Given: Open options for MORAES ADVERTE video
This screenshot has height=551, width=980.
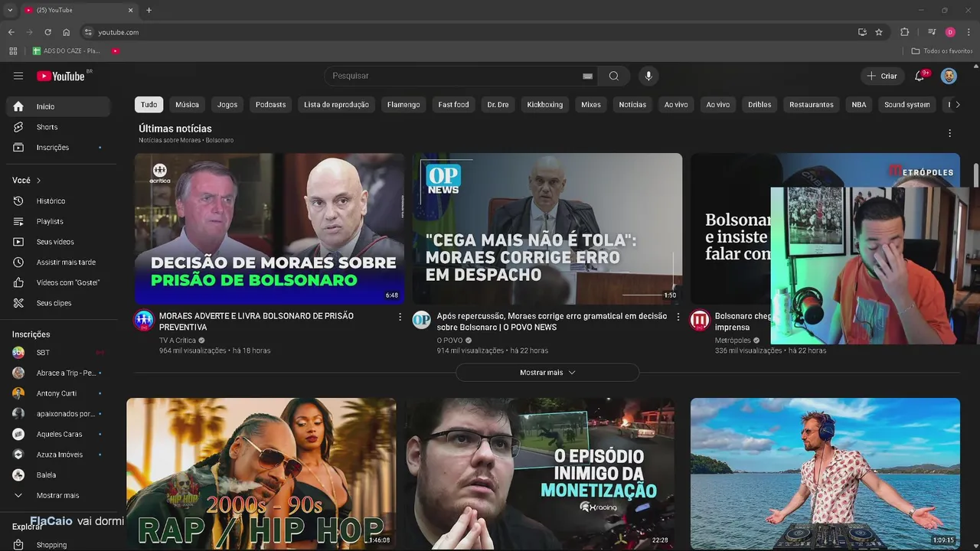Looking at the screenshot, I should 400,317.
